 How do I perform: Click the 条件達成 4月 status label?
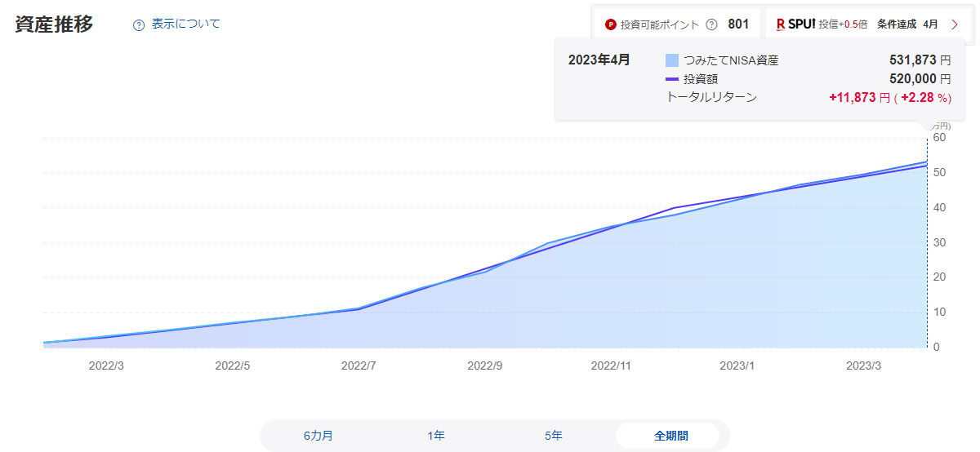pos(907,24)
